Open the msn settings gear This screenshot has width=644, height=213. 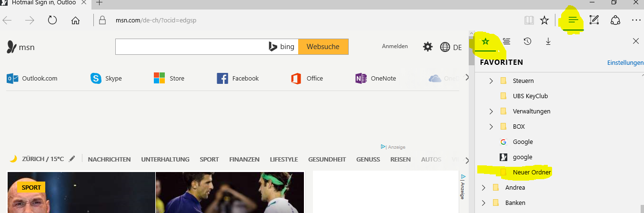[x=428, y=47]
